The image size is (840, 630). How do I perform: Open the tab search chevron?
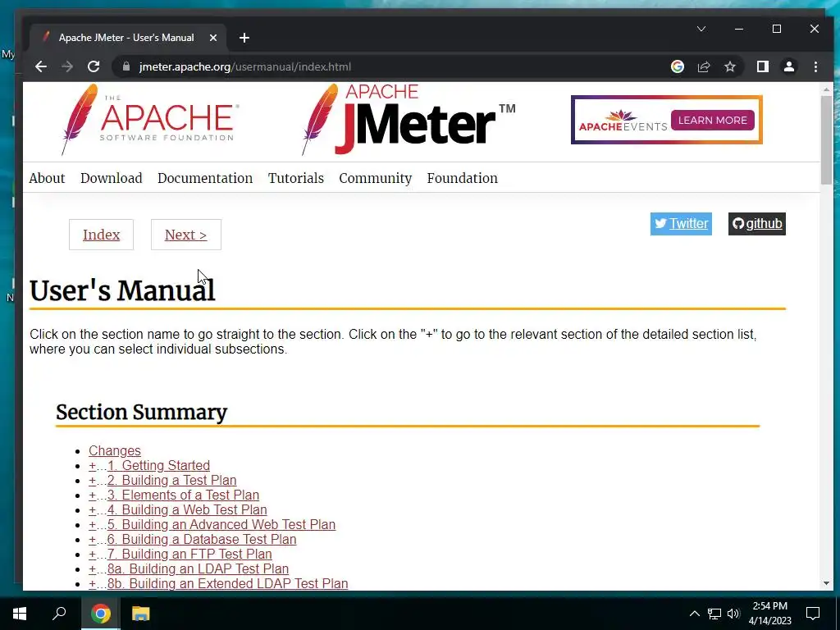[701, 29]
